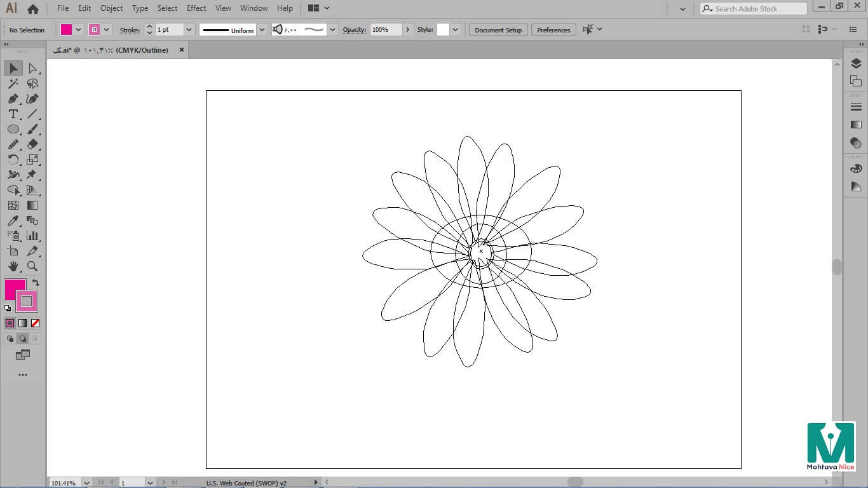The height and width of the screenshot is (488, 868).
Task: Select the Direct Selection tool
Action: pos(32,68)
